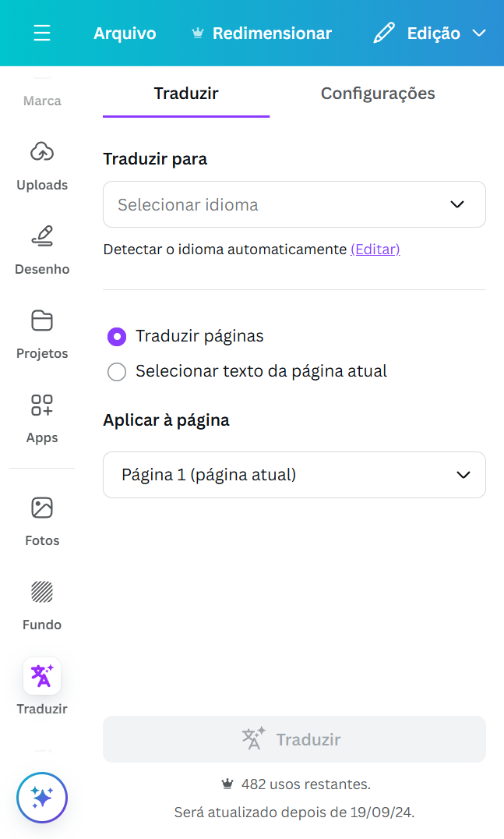504x839 pixels.
Task: Open the hamburger main menu
Action: [x=42, y=34]
